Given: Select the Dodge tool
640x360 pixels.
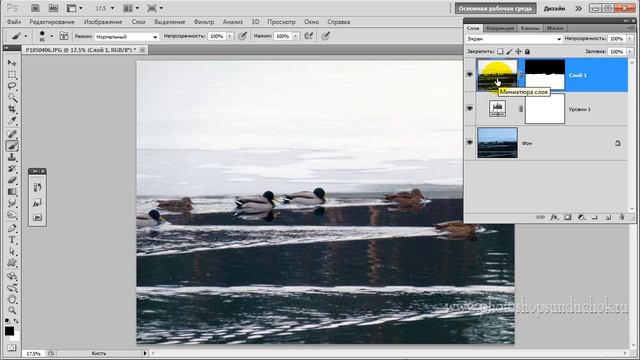Looking at the screenshot, I should (12, 215).
